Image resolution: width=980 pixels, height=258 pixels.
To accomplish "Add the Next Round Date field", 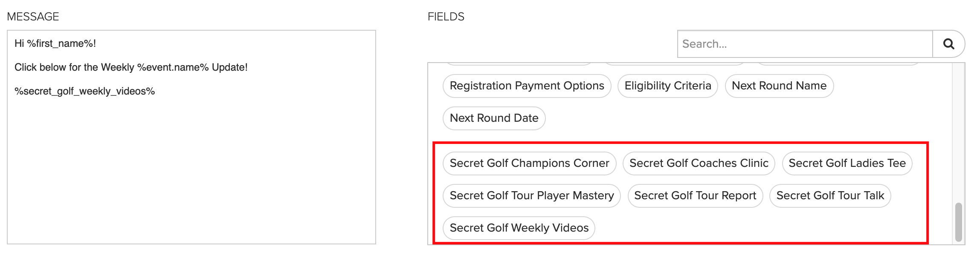I will coord(494,118).
